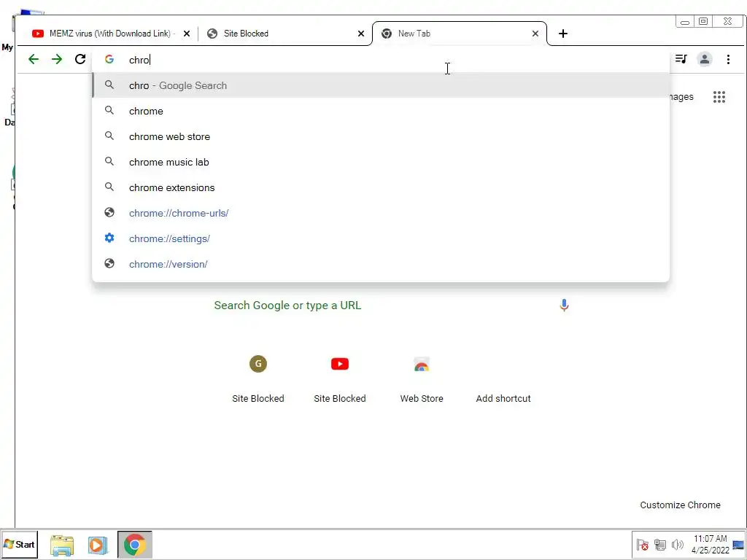Open Action Center flag in system tray
Screen dimensions: 747x560
(642, 544)
